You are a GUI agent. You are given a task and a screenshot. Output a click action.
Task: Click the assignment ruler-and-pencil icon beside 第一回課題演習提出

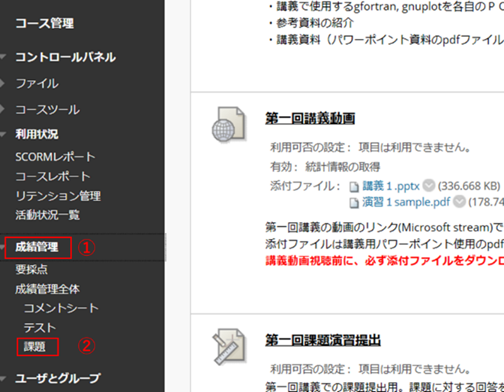click(229, 347)
